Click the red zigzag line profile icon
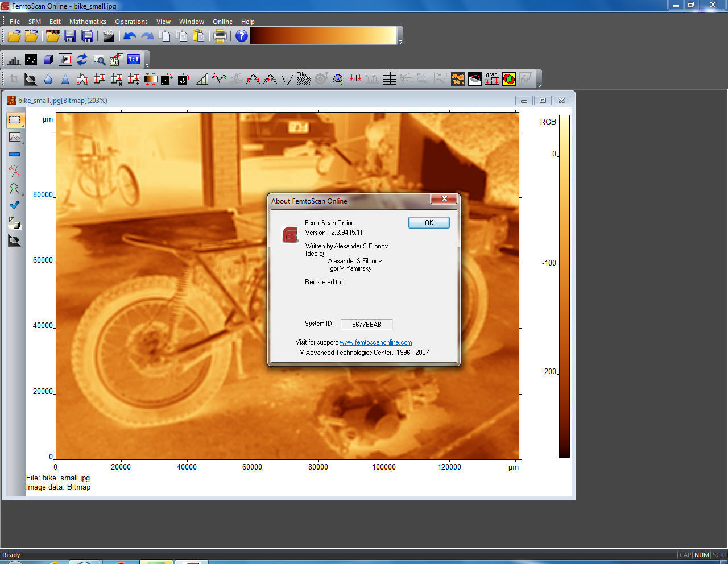 point(219,79)
